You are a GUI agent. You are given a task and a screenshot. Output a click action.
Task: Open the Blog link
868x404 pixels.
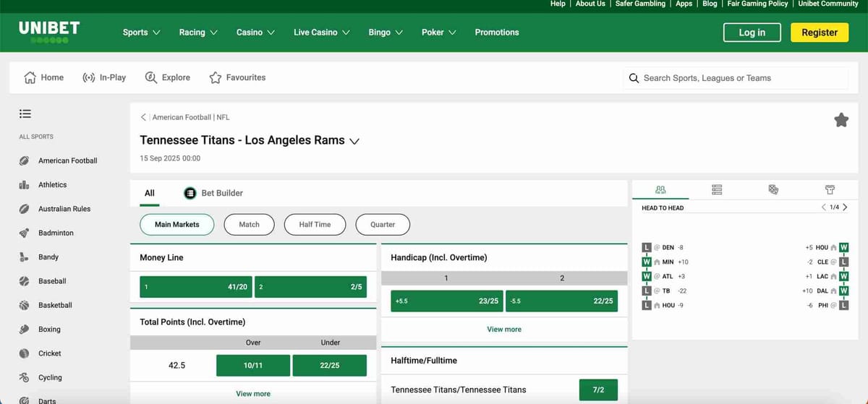pos(710,4)
